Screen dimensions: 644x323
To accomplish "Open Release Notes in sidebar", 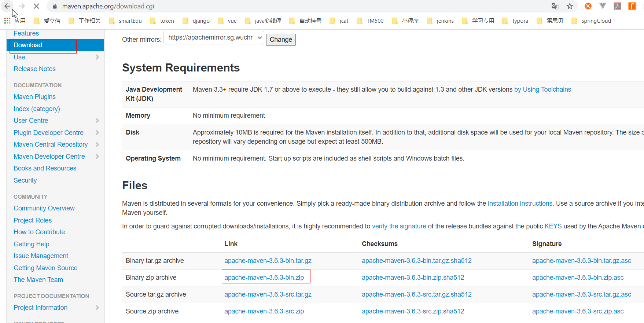I will coord(34,69).
